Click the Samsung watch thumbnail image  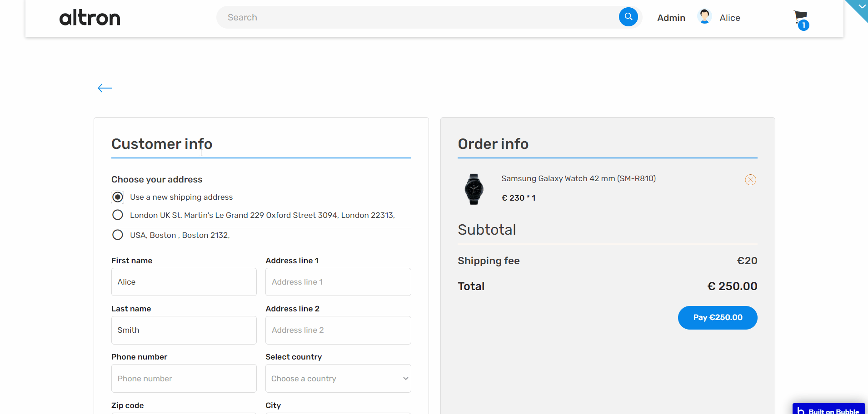coord(474,189)
